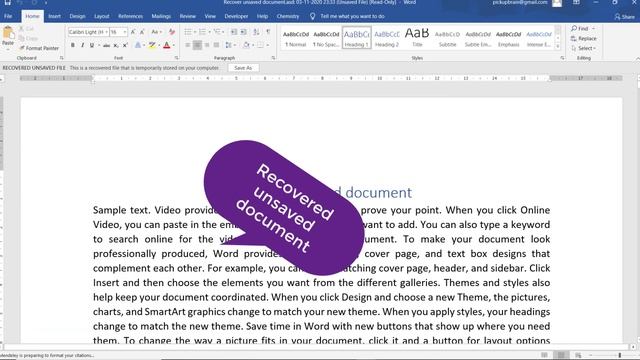Open the File tab
The height and width of the screenshot is (360, 640).
(8, 17)
